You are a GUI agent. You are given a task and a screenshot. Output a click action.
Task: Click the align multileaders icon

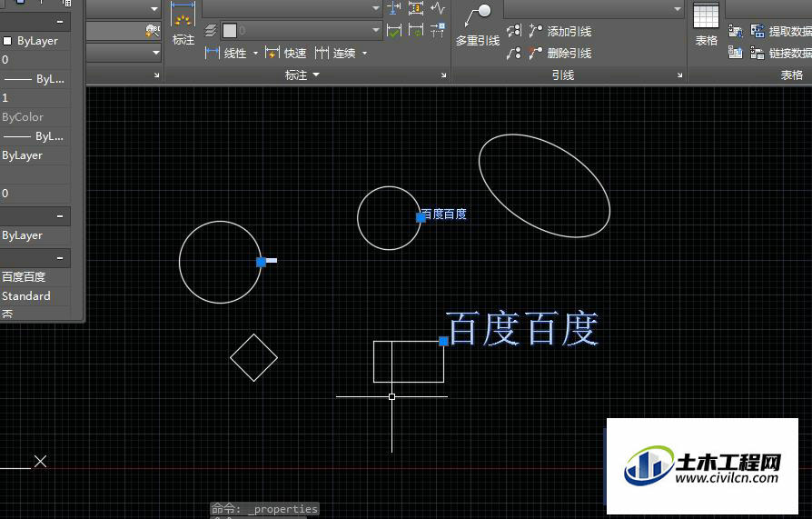[514, 31]
